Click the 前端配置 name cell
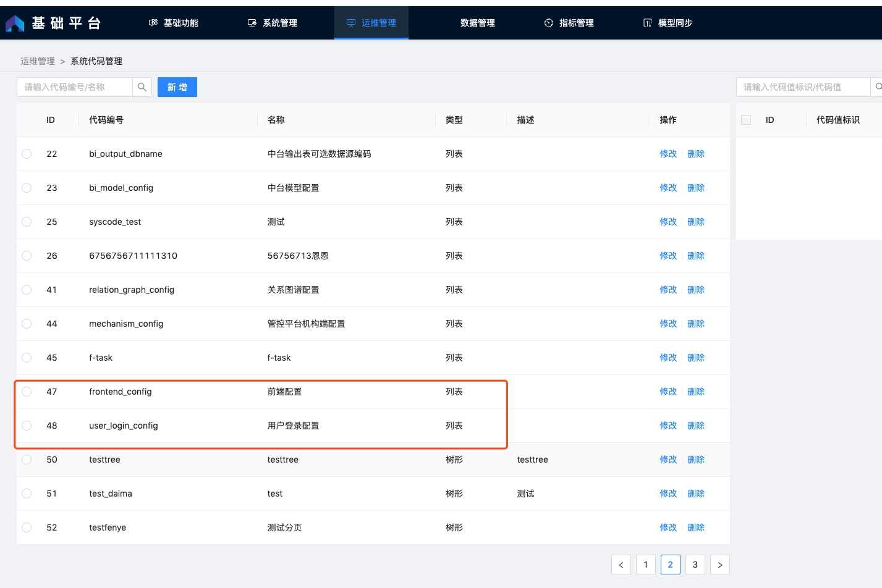Viewport: 882px width, 588px height. [x=285, y=392]
